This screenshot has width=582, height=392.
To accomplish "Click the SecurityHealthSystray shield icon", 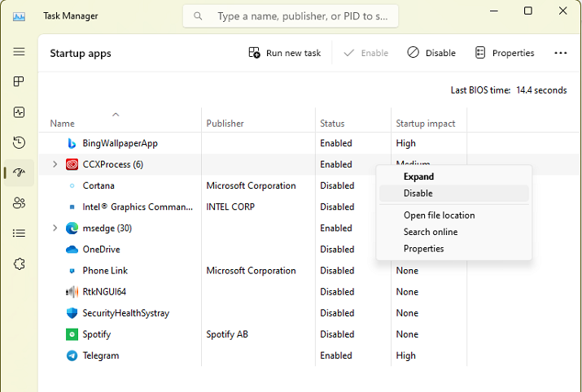I will point(72,313).
